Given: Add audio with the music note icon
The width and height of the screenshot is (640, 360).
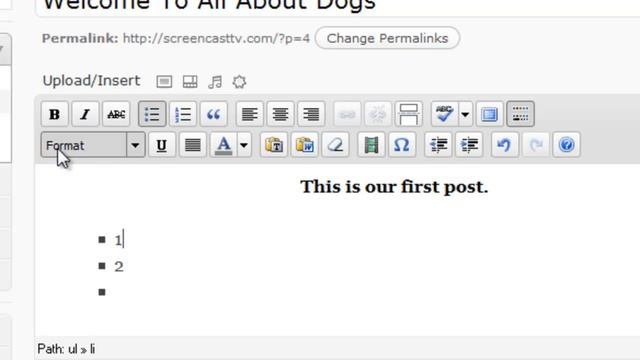Looking at the screenshot, I should (x=215, y=82).
